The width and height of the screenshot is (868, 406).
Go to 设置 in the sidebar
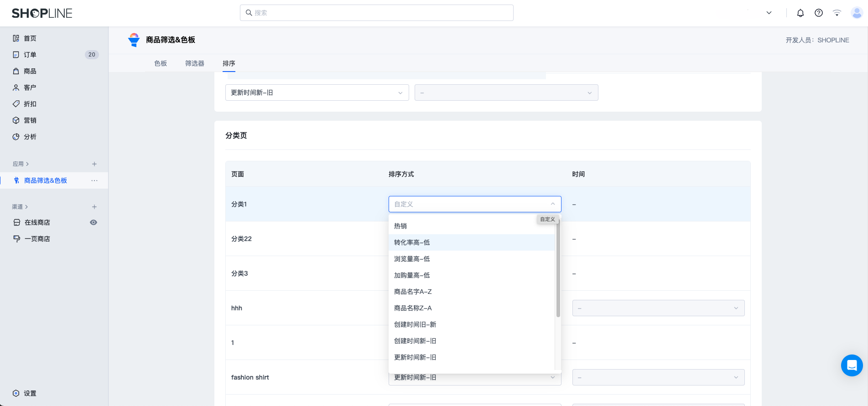coord(30,393)
